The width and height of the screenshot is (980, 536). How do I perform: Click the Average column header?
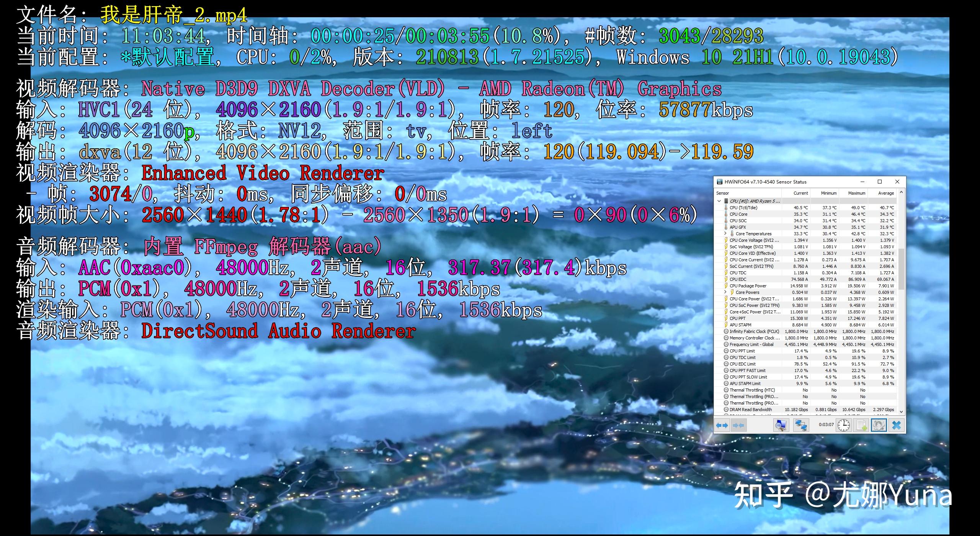[x=882, y=193]
